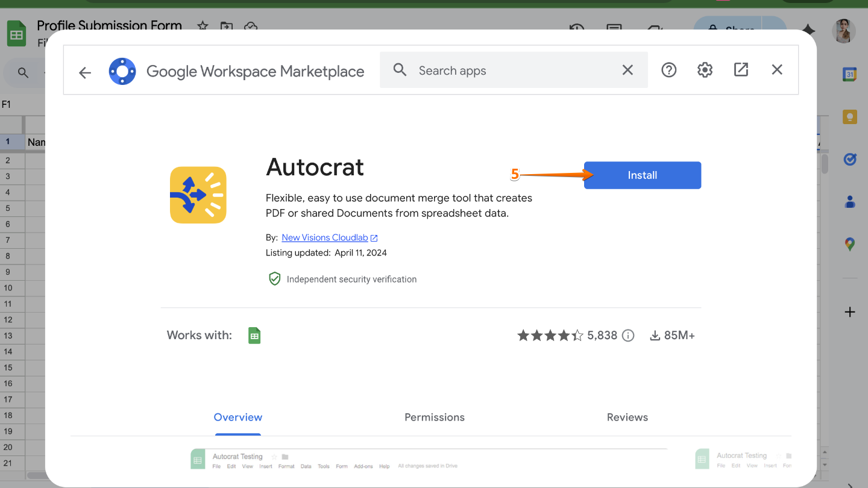
Task: Open Google Contacts from side panel
Action: click(850, 201)
